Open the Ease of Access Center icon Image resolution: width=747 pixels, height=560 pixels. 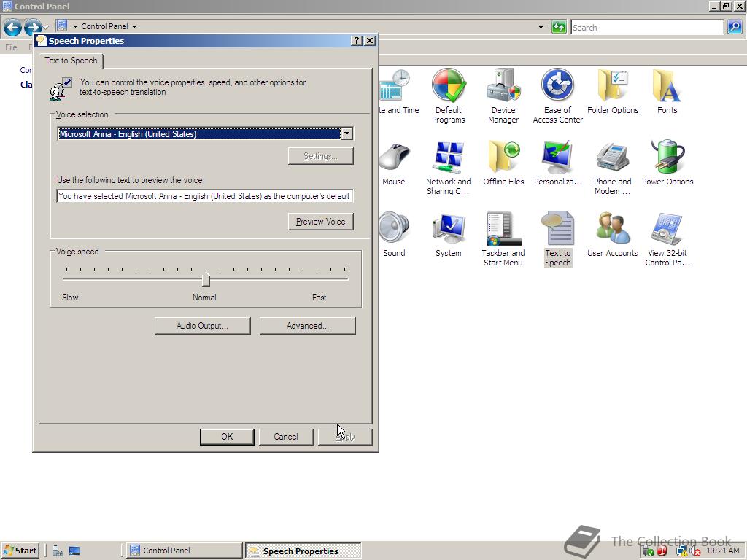[x=558, y=96]
